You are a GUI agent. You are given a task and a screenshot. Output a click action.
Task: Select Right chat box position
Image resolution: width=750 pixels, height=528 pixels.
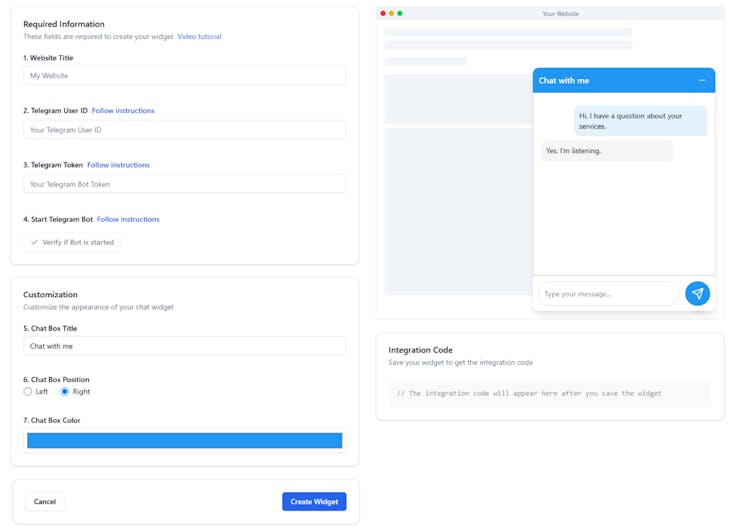66,392
